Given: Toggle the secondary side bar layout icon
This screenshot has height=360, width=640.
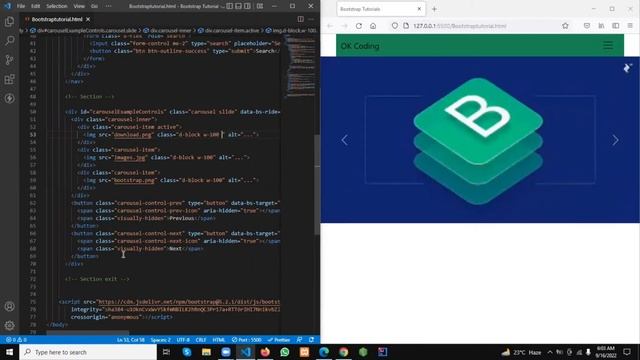Looking at the screenshot, I should coord(247,6).
